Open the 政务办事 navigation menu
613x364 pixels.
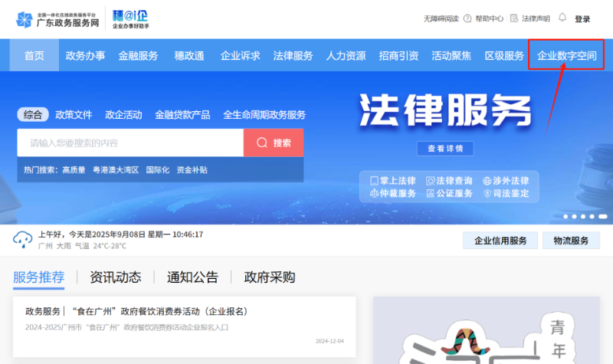[85, 55]
